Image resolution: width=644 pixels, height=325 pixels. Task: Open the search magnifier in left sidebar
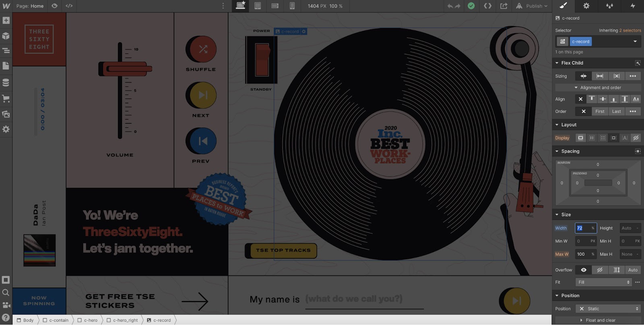coord(6,292)
